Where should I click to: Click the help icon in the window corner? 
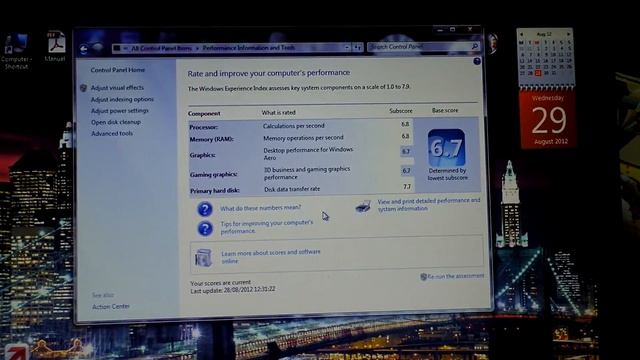[x=477, y=61]
